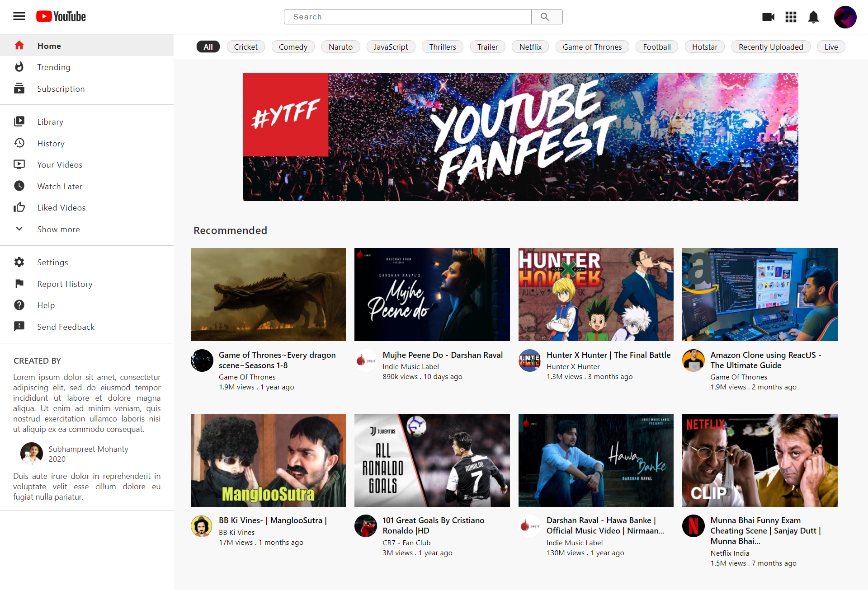The width and height of the screenshot is (868, 590).
Task: Click the video camera create icon
Action: [x=768, y=17]
